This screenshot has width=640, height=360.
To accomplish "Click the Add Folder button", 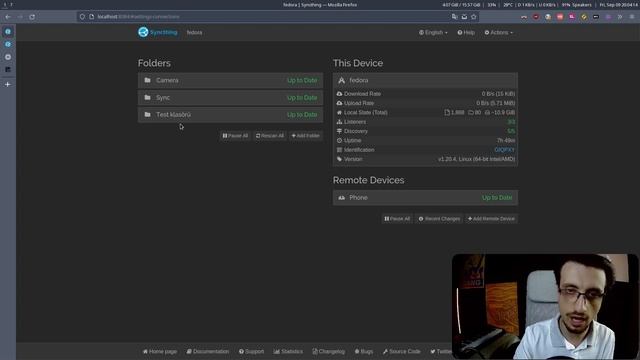I will point(306,136).
